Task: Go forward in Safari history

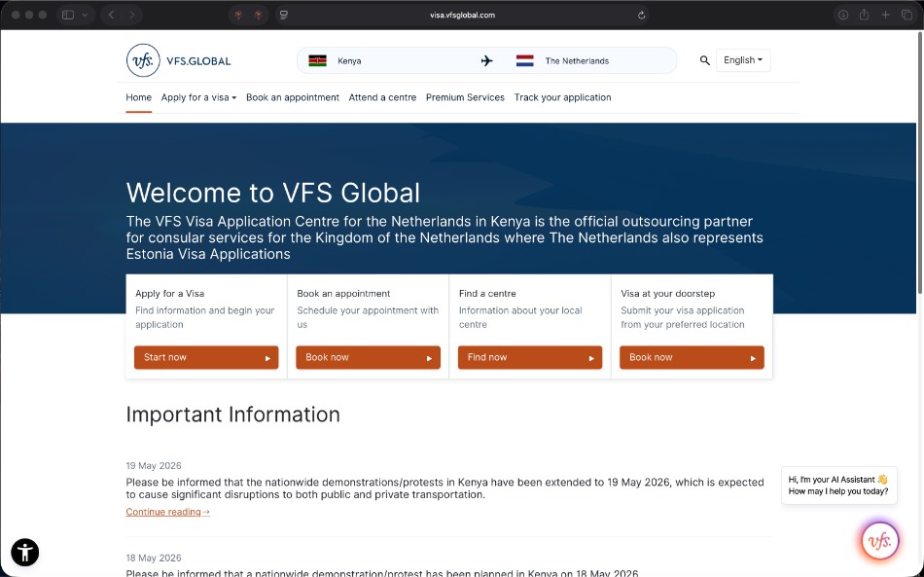Action: 131,16
